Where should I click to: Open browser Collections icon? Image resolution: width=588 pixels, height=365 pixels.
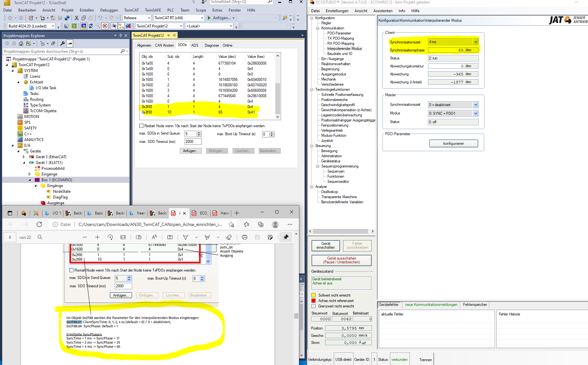click(261, 224)
